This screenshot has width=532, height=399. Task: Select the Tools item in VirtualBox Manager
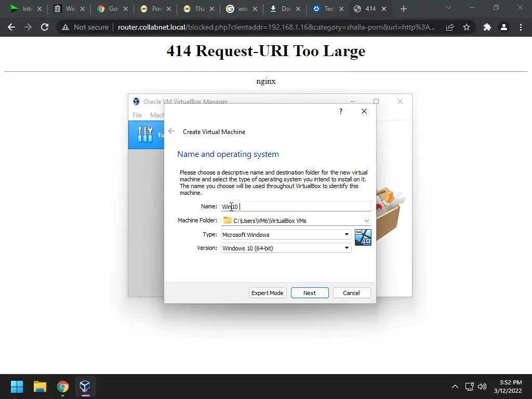pos(146,135)
